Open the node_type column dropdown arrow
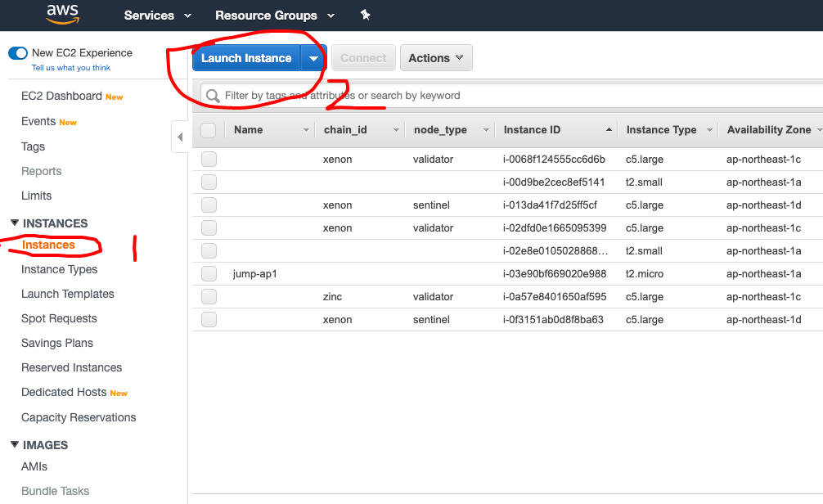This screenshot has width=823, height=504. point(486,129)
